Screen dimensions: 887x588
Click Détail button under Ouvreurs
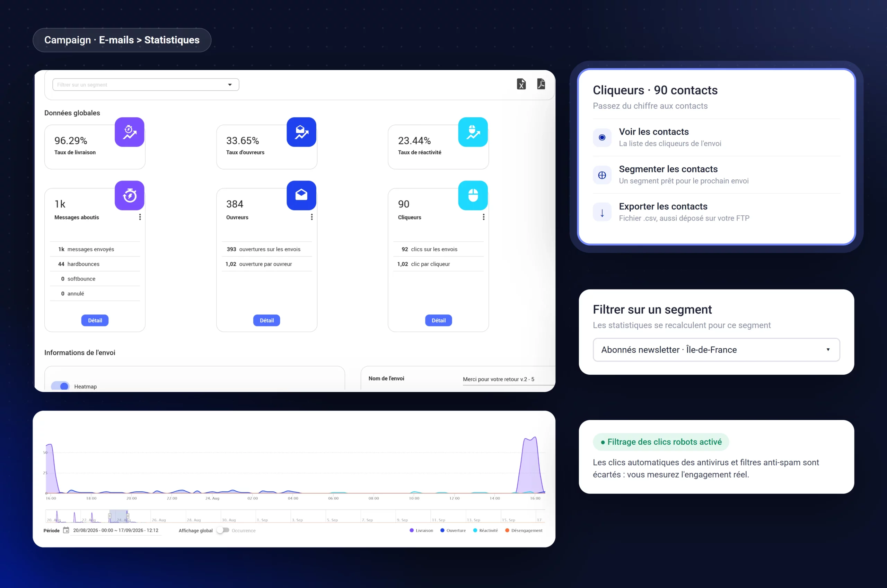[267, 320]
